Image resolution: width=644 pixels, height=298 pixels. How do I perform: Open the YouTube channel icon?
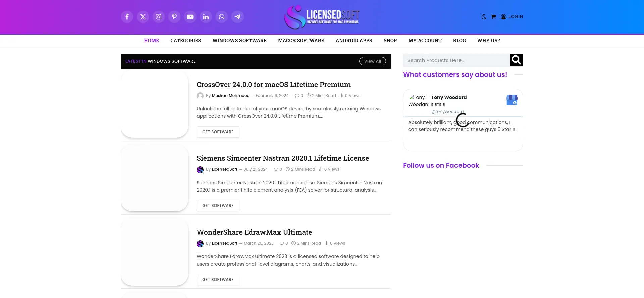(x=190, y=17)
